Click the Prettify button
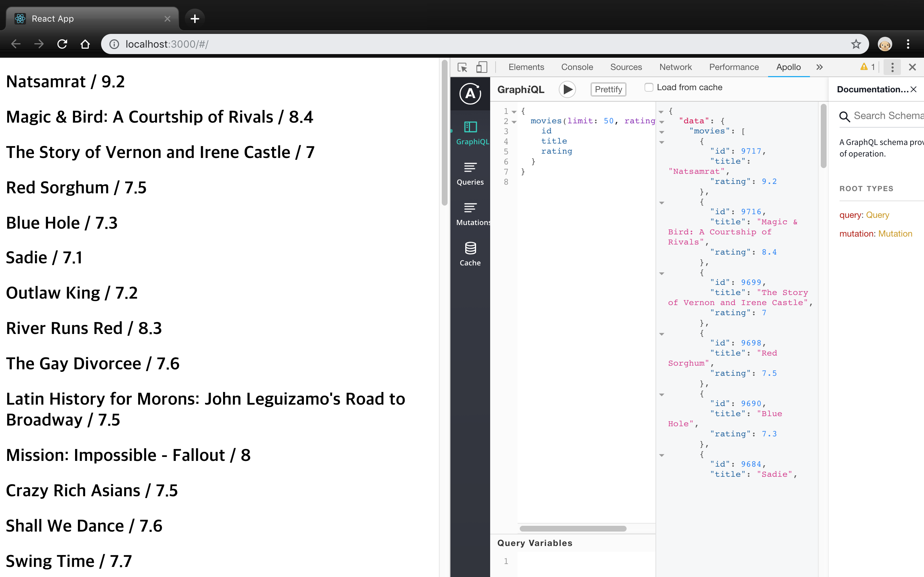This screenshot has height=577, width=924. point(608,89)
